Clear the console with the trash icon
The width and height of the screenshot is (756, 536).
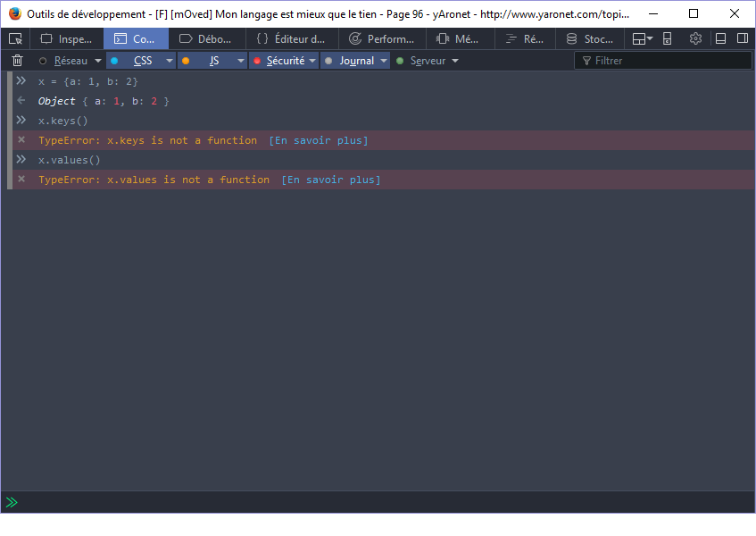17,61
